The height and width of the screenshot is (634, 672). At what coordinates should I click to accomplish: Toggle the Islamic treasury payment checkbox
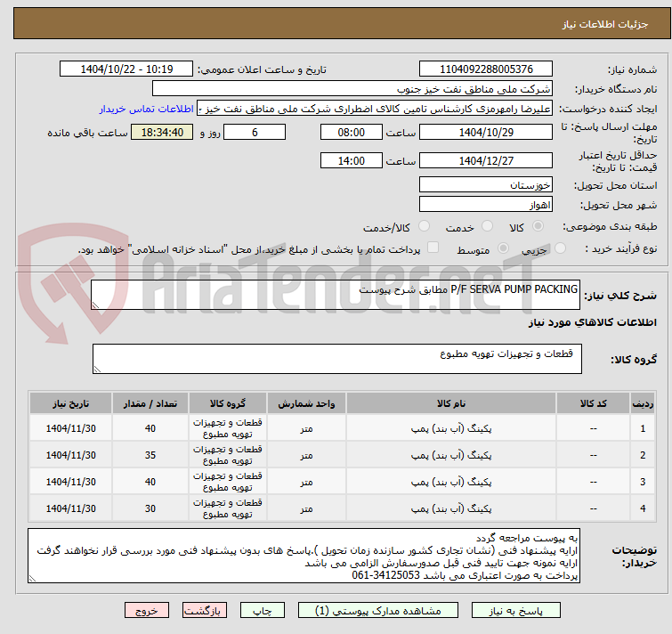pyautogui.click(x=433, y=248)
